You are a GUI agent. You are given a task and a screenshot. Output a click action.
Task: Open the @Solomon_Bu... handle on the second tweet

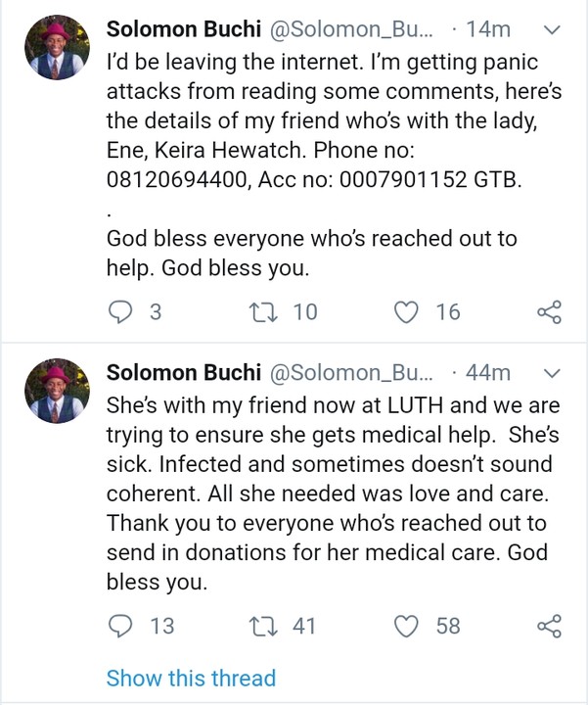tap(349, 373)
